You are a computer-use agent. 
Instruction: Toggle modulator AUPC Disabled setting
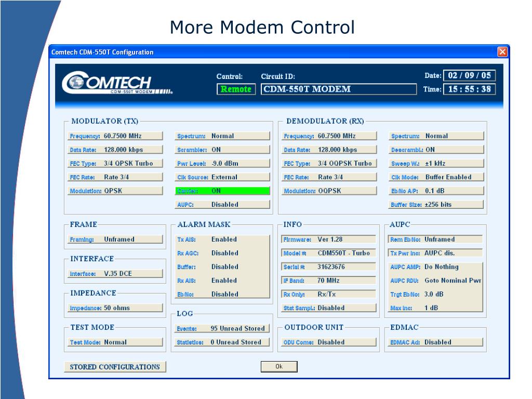click(222, 205)
